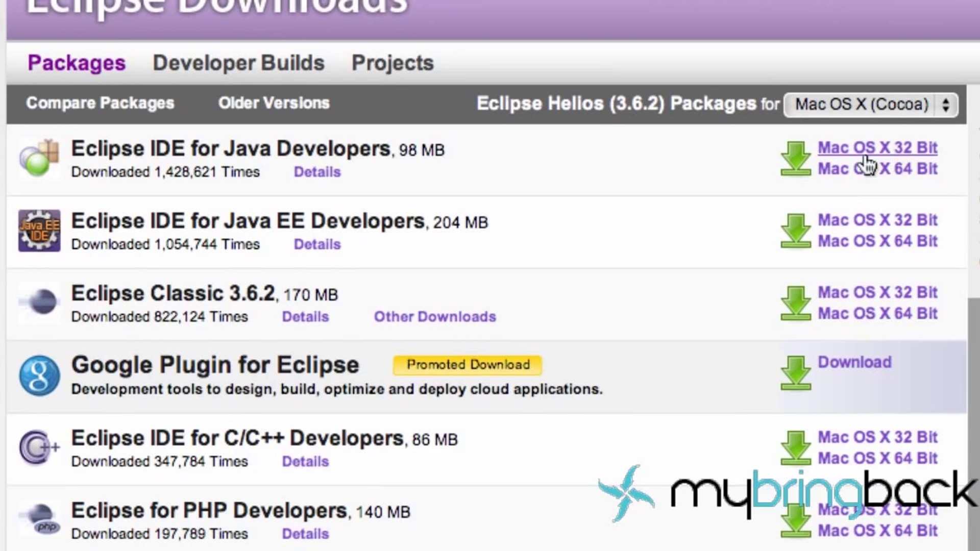
Task: Click the green download arrow for Java Developers
Action: pos(795,159)
